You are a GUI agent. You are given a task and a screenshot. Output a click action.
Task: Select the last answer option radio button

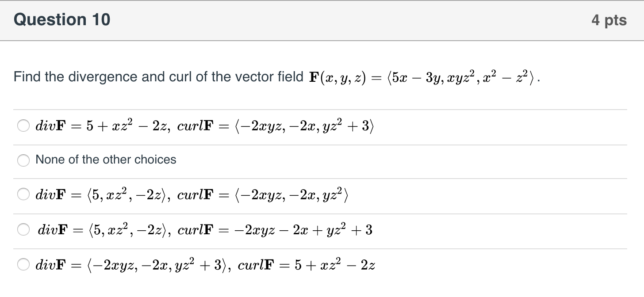click(23, 264)
